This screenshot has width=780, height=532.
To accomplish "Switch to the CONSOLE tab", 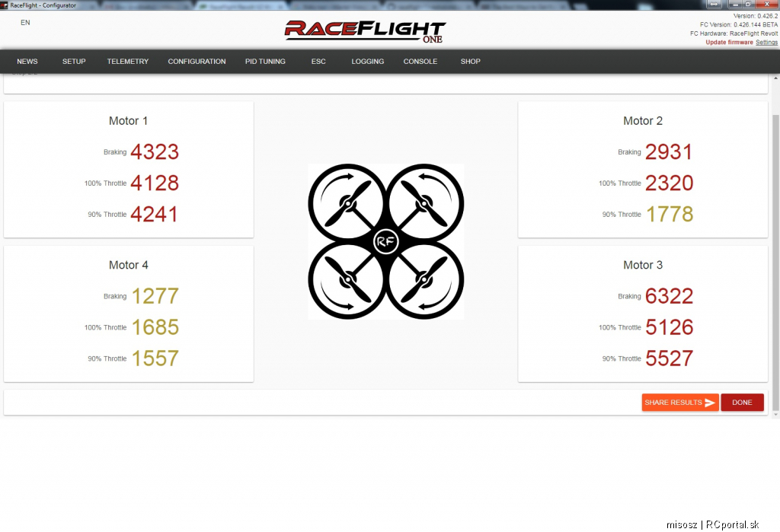I will click(420, 62).
